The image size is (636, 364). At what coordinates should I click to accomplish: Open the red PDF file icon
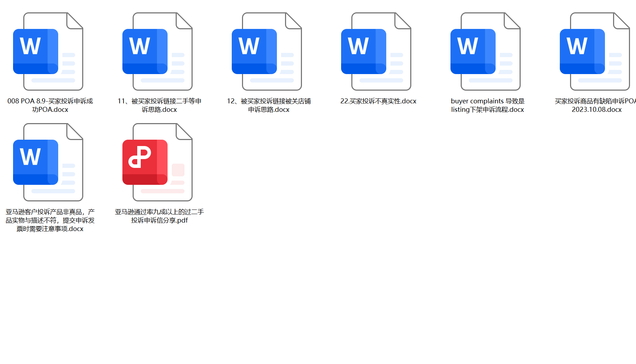159,162
